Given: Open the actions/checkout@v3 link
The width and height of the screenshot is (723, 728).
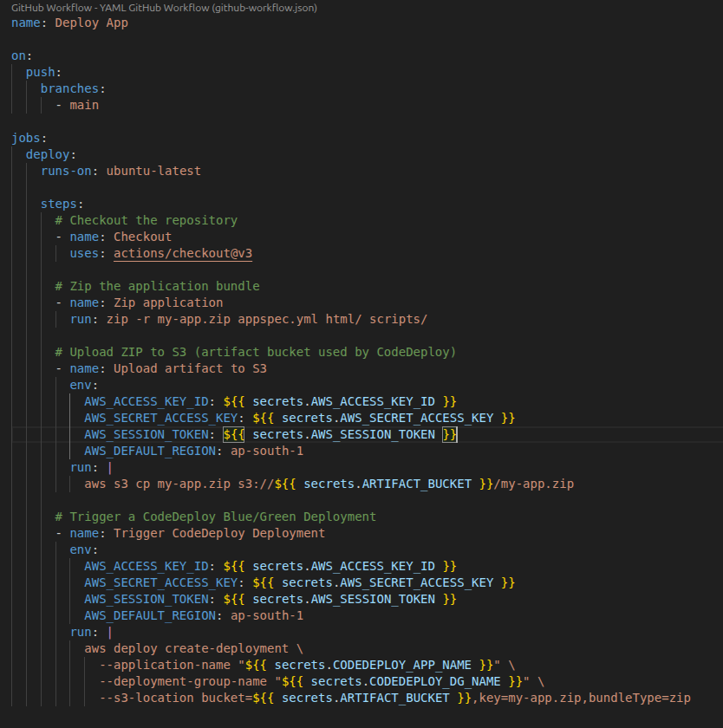Looking at the screenshot, I should [183, 253].
